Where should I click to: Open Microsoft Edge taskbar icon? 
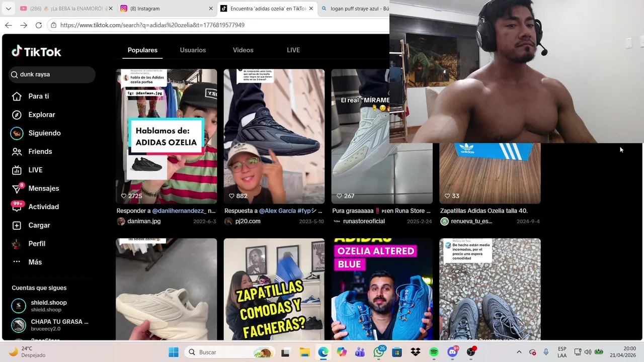[323, 352]
